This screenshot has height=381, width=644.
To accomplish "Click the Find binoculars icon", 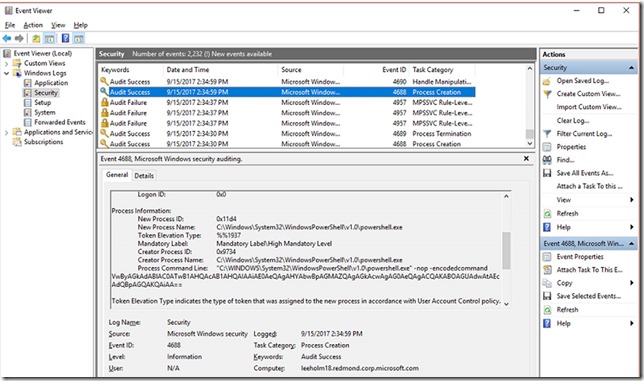I will tap(547, 160).
